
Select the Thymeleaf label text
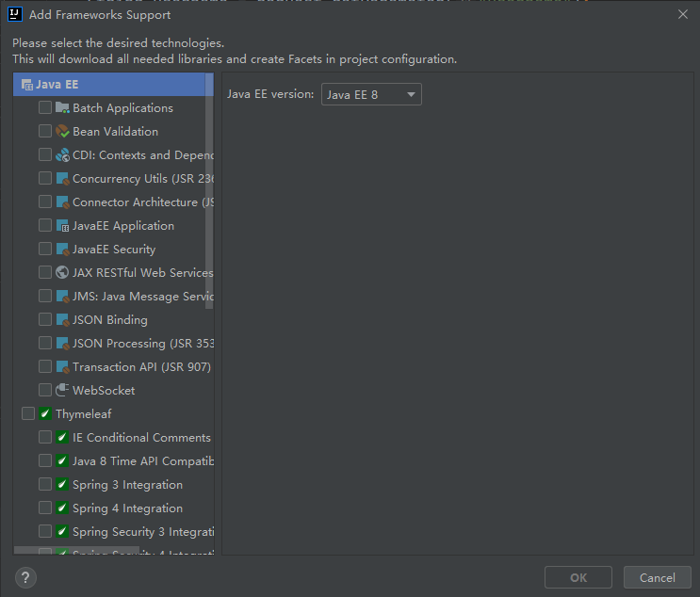tap(84, 414)
